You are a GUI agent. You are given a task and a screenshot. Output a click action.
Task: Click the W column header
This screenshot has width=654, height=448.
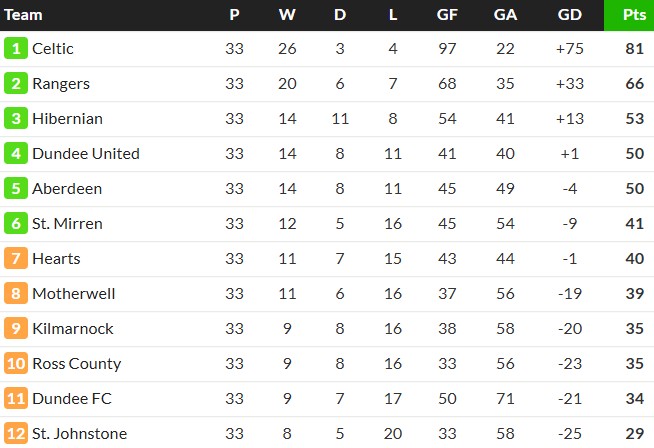coord(287,15)
